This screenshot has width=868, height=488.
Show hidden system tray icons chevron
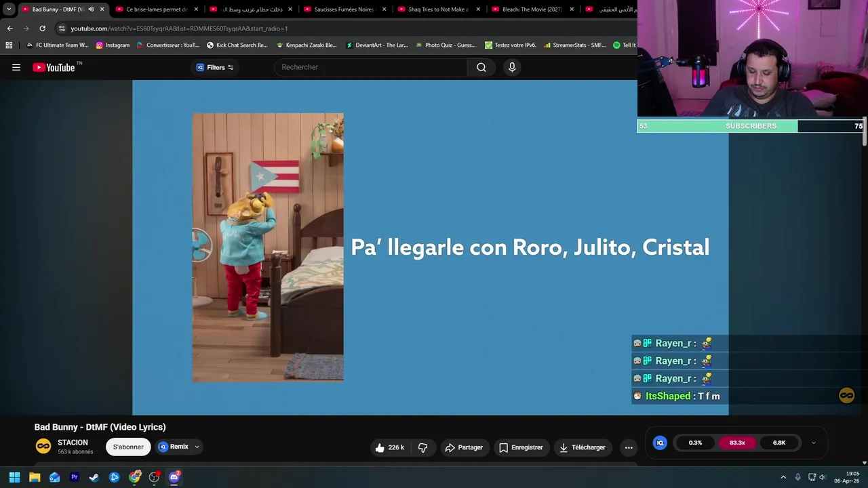tap(783, 477)
